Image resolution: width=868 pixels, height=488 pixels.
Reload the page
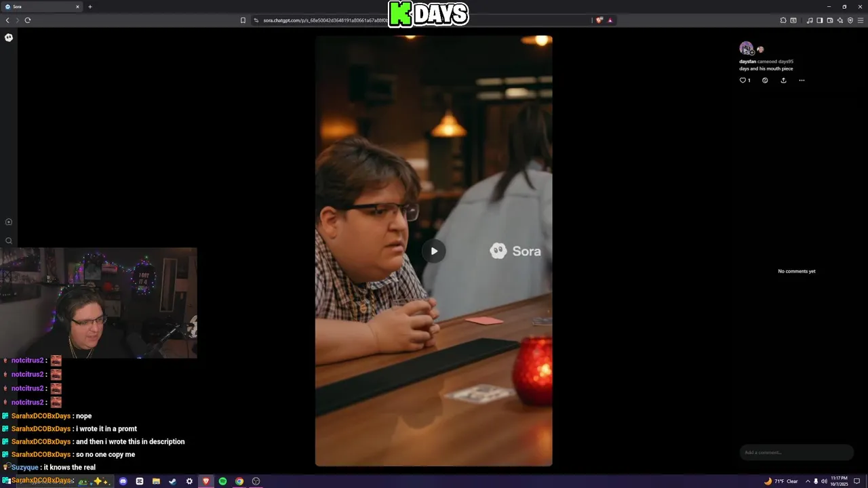point(28,20)
